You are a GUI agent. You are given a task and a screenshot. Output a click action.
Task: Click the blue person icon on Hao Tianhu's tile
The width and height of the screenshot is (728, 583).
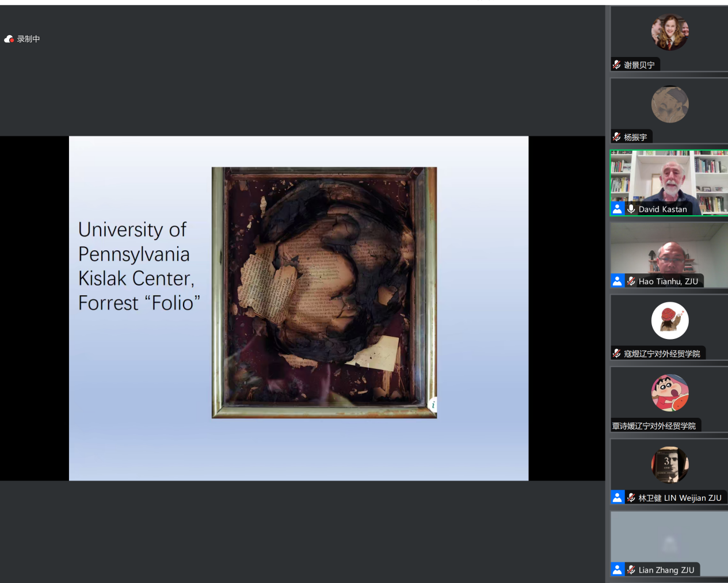617,281
